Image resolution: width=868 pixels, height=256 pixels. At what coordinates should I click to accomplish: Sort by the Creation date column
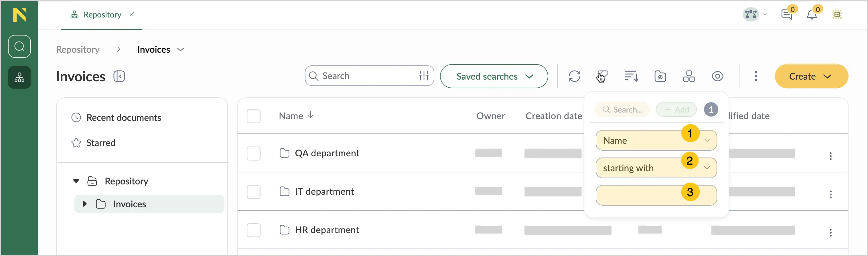(554, 116)
